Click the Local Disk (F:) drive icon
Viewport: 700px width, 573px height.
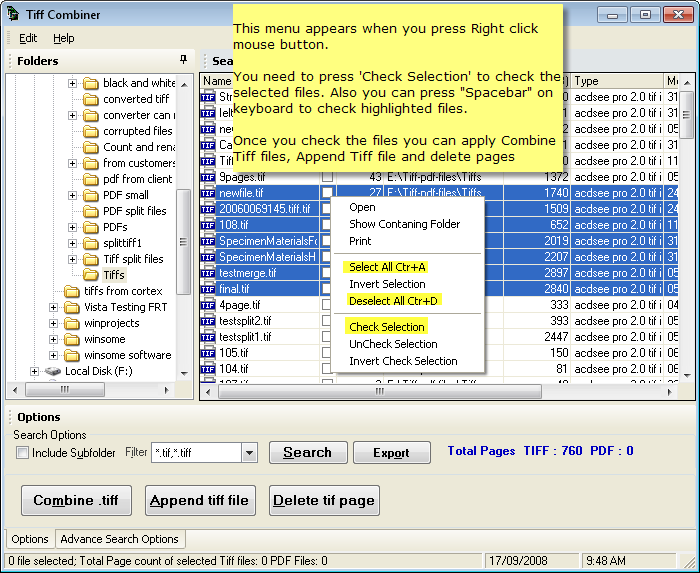[x=52, y=371]
